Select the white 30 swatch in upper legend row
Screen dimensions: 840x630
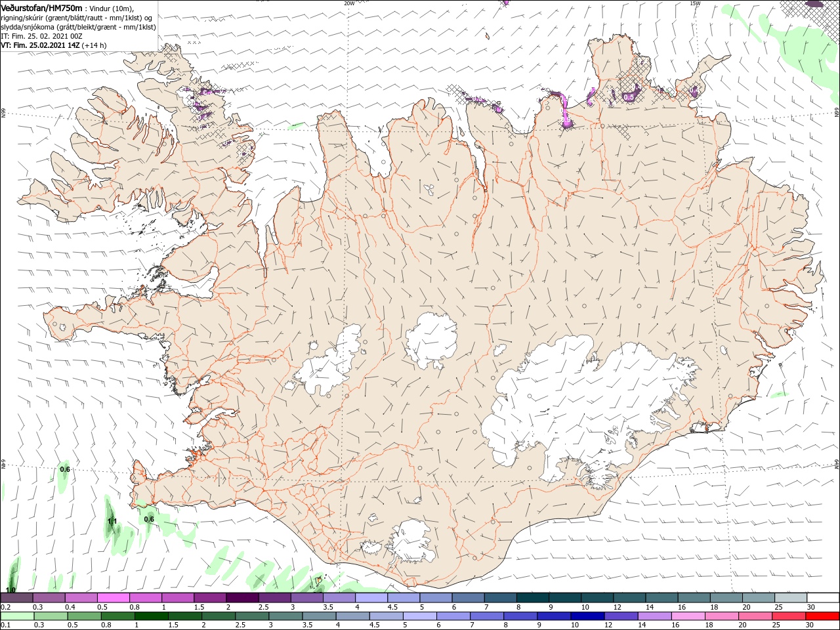pos(823,598)
